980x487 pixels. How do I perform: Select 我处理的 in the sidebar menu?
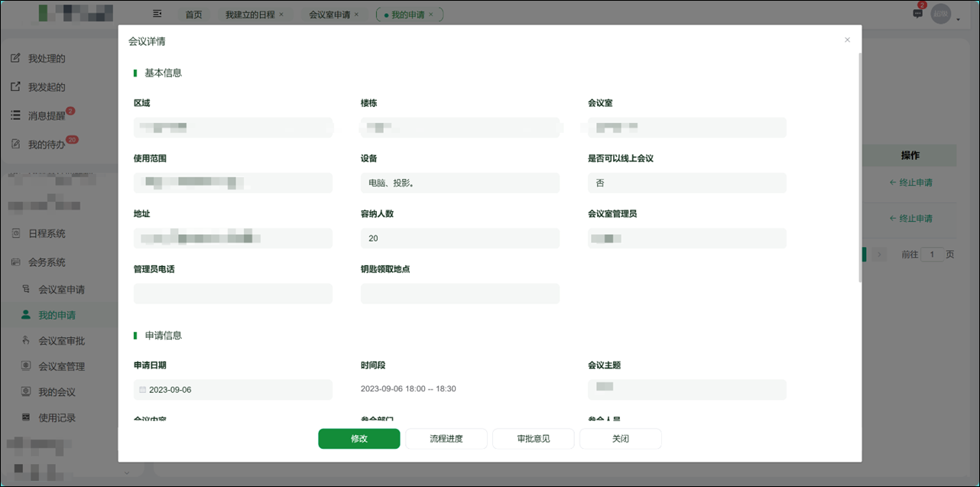coord(46,57)
